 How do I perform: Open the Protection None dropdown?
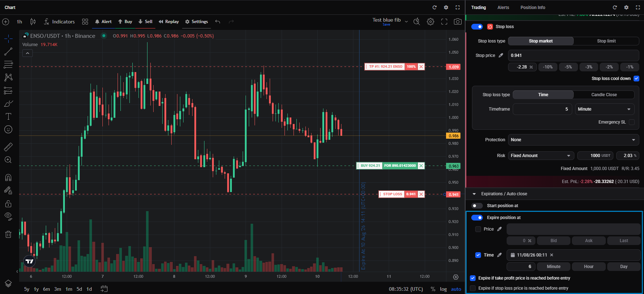coord(573,140)
